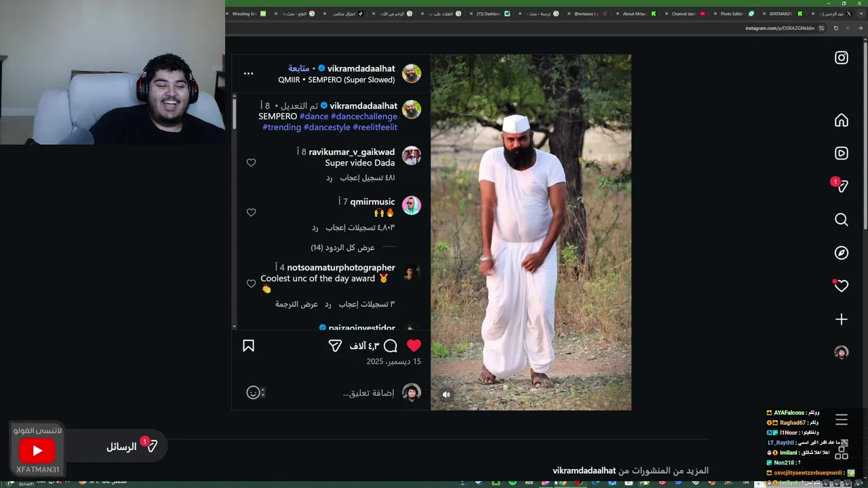Image resolution: width=868 pixels, height=488 pixels.
Task: Show translation (عرض الترجمة) for comment
Action: 296,304
